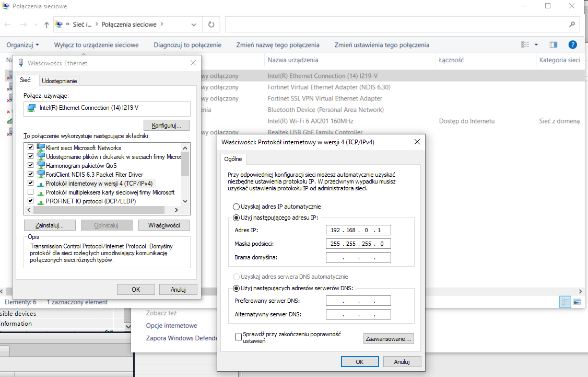
Task: Select the Ogólne tab
Action: click(x=233, y=159)
